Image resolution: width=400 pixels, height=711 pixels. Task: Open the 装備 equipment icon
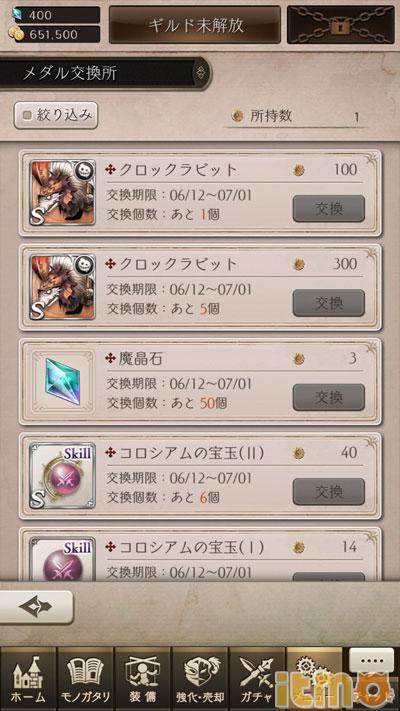click(142, 679)
